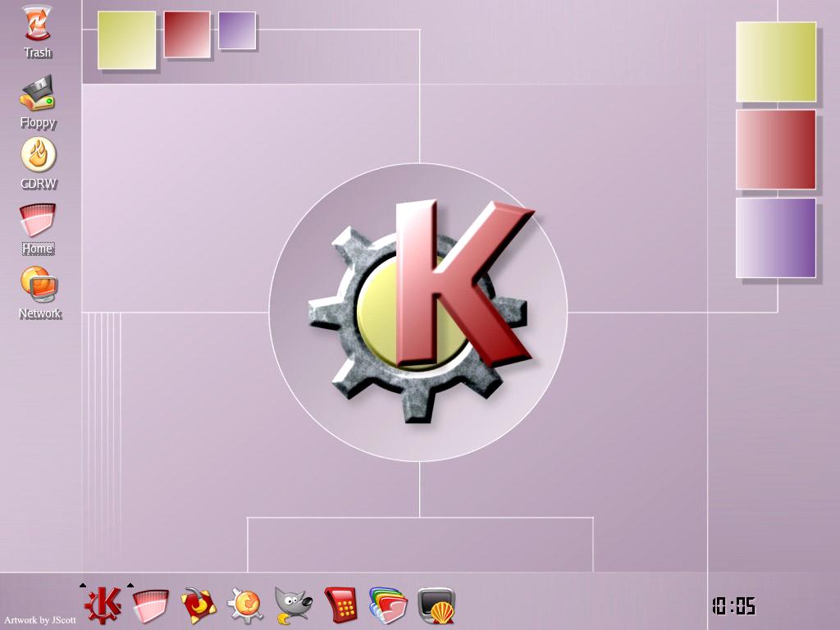Open the K menu launcher in panel
The image size is (840, 630).
[103, 605]
